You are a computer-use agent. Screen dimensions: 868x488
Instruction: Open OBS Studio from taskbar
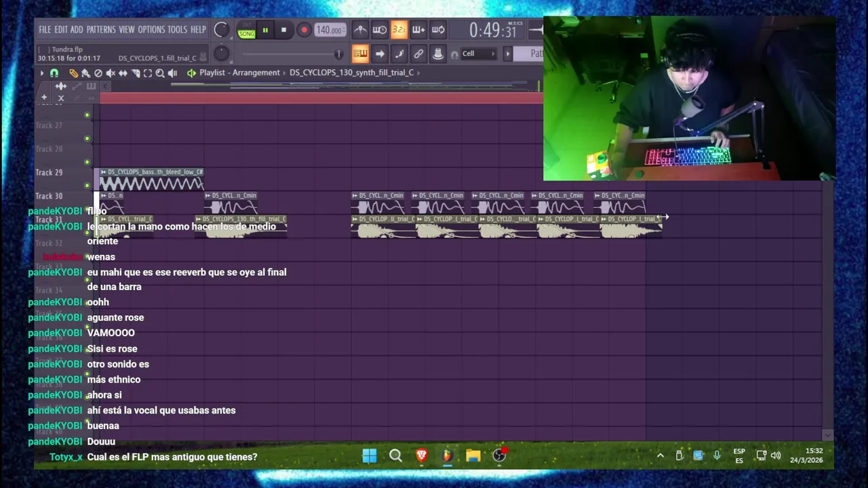pos(499,455)
